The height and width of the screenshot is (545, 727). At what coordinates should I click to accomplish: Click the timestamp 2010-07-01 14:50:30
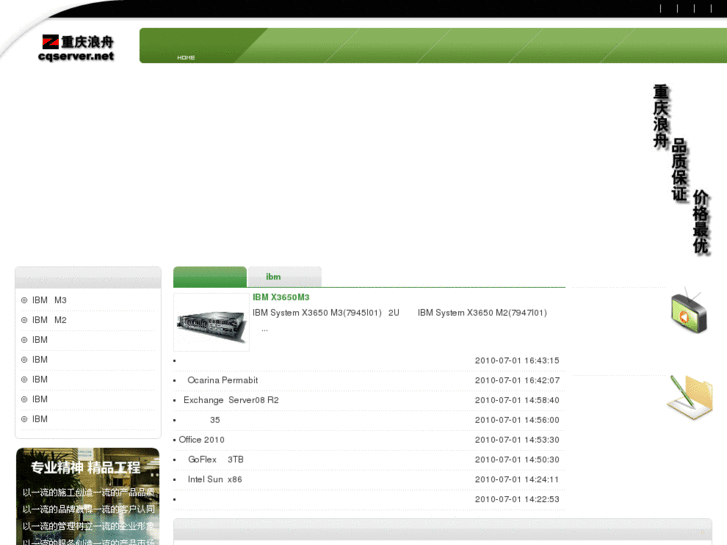(x=517, y=460)
